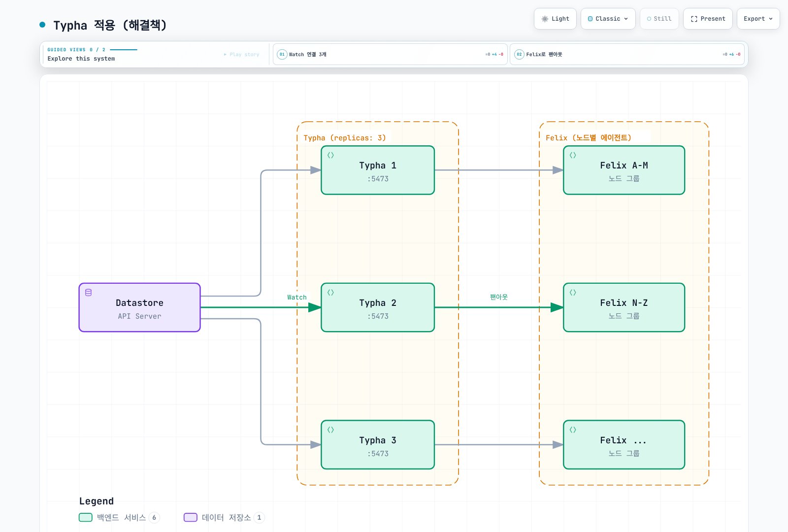This screenshot has height=532, width=788.
Task: Select the Felix A-M node
Action: [624, 170]
